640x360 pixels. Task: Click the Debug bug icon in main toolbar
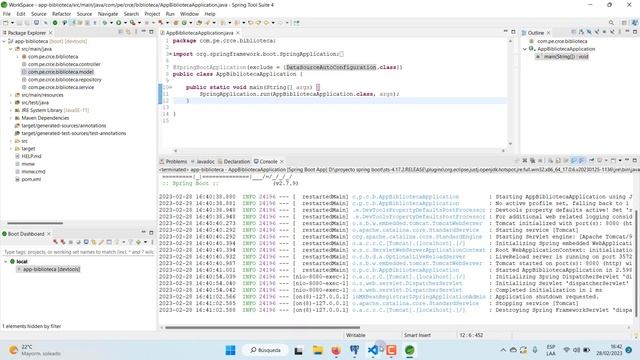pyautogui.click(x=104, y=22)
